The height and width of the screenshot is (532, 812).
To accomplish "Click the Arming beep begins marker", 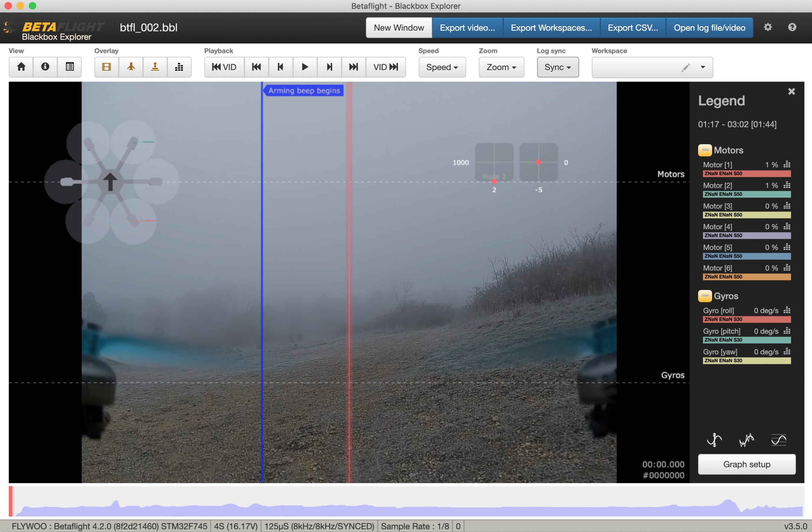I will click(x=304, y=91).
